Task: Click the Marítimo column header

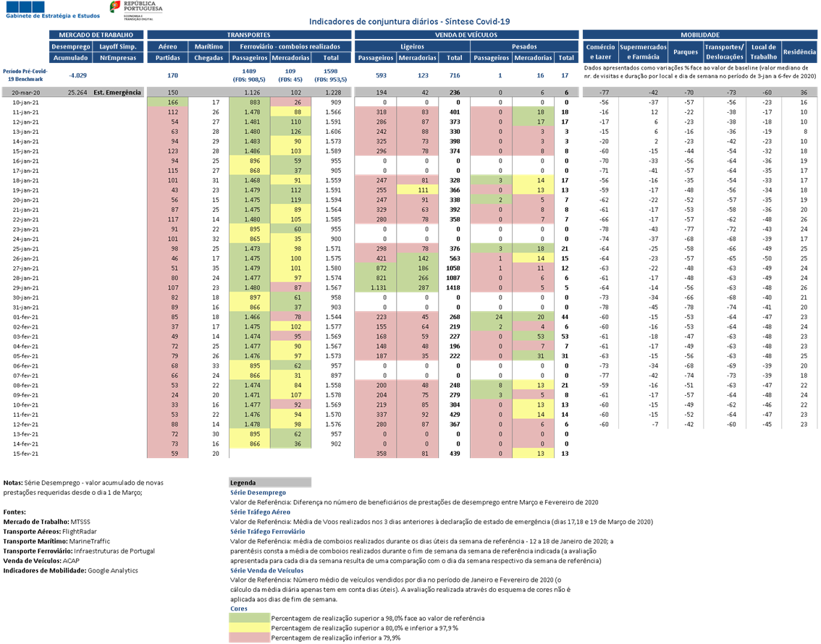Action: (209, 46)
